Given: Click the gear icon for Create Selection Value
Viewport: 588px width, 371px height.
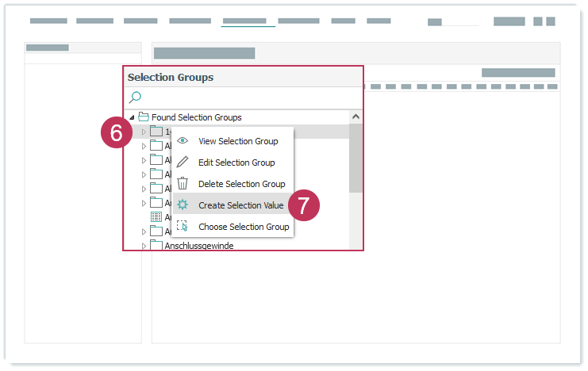Looking at the screenshot, I should click(183, 205).
